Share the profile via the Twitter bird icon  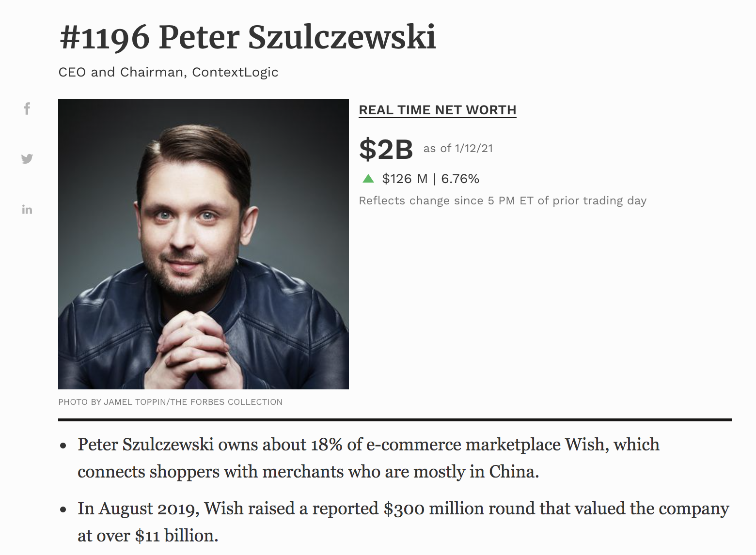click(x=27, y=159)
